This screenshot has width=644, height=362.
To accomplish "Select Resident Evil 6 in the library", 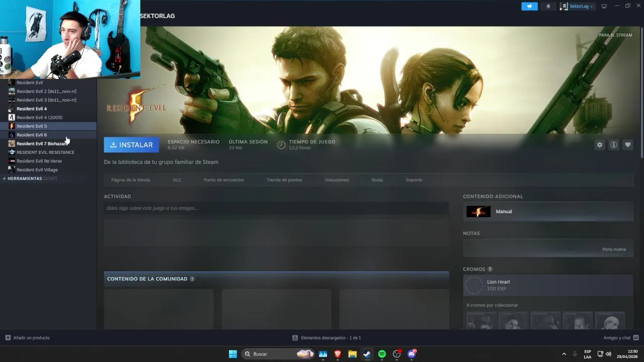I will (x=48, y=135).
